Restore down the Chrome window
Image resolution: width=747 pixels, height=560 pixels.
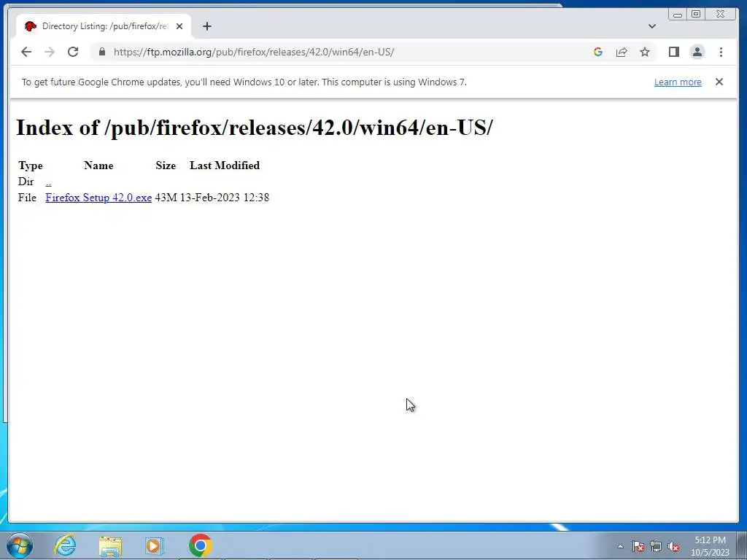695,15
